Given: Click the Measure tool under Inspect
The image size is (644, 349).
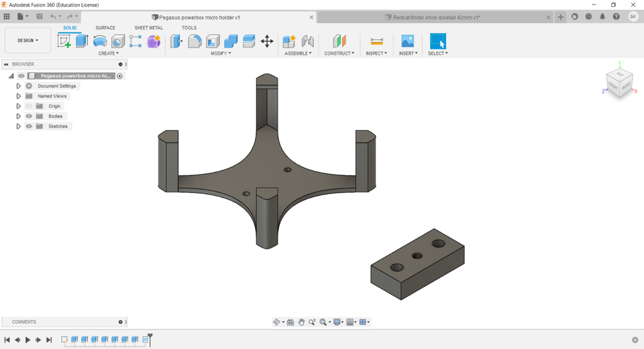Looking at the screenshot, I should [377, 42].
